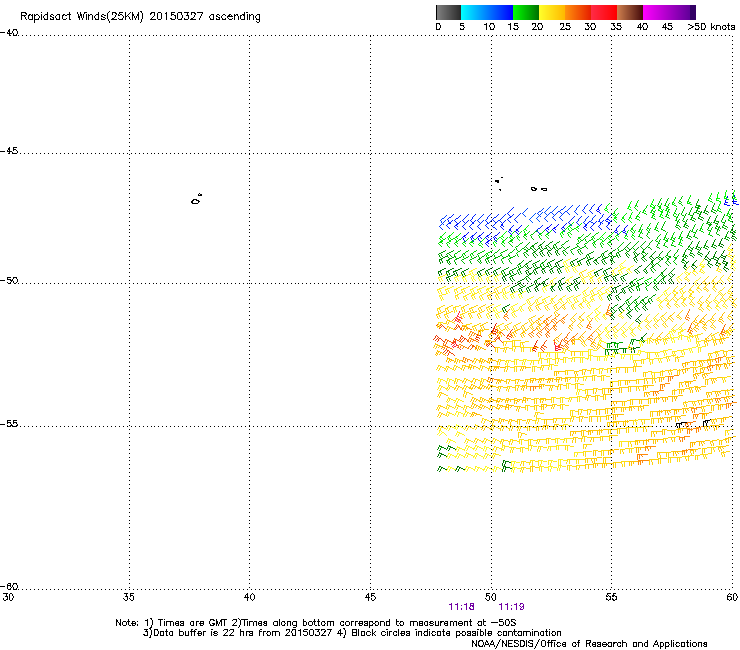Click the 'Rapidscat Winds(25KM) 20150327 ascending' title
The image size is (740, 650).
140,17
